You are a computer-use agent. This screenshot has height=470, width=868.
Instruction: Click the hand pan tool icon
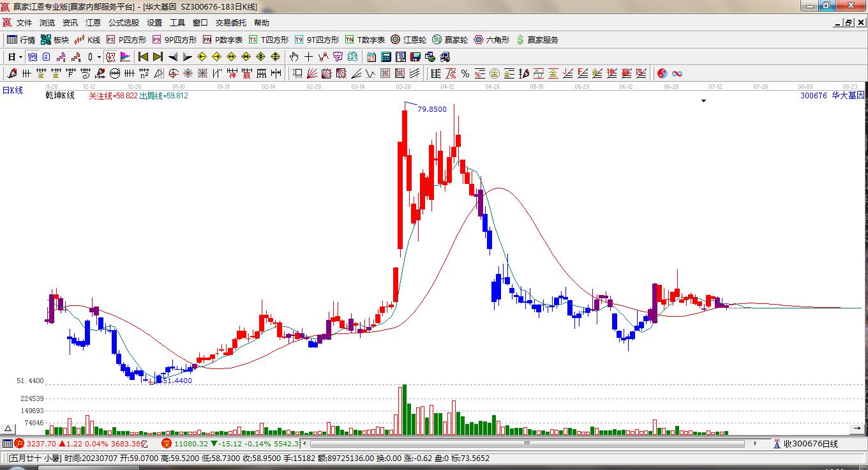294,57
